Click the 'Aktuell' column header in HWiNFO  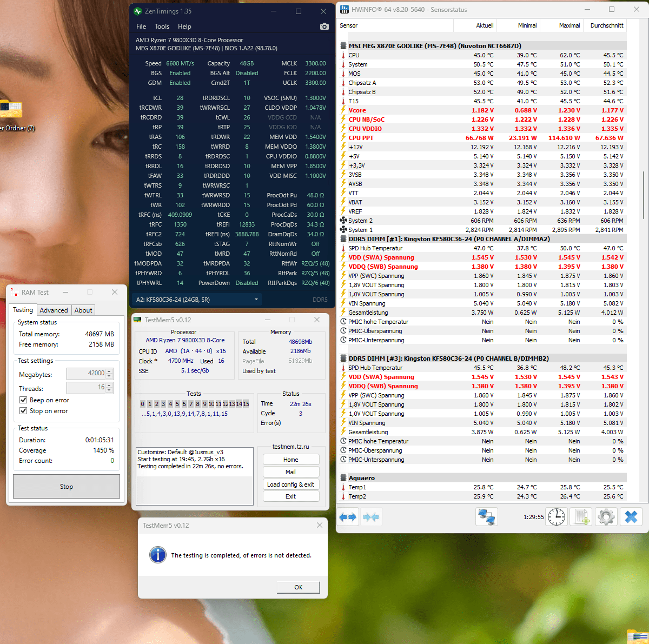[475, 25]
